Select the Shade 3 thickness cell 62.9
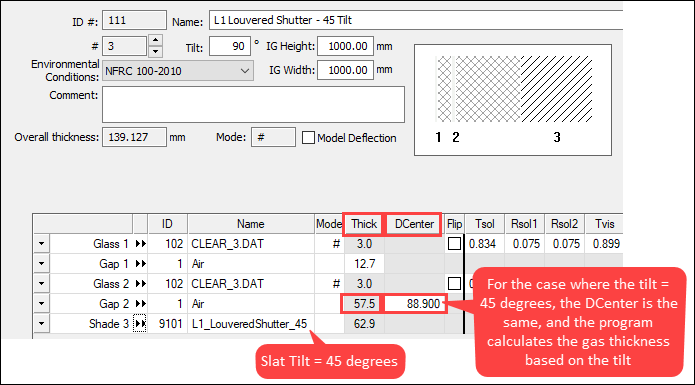Image resolution: width=695 pixels, height=385 pixels. [x=364, y=324]
